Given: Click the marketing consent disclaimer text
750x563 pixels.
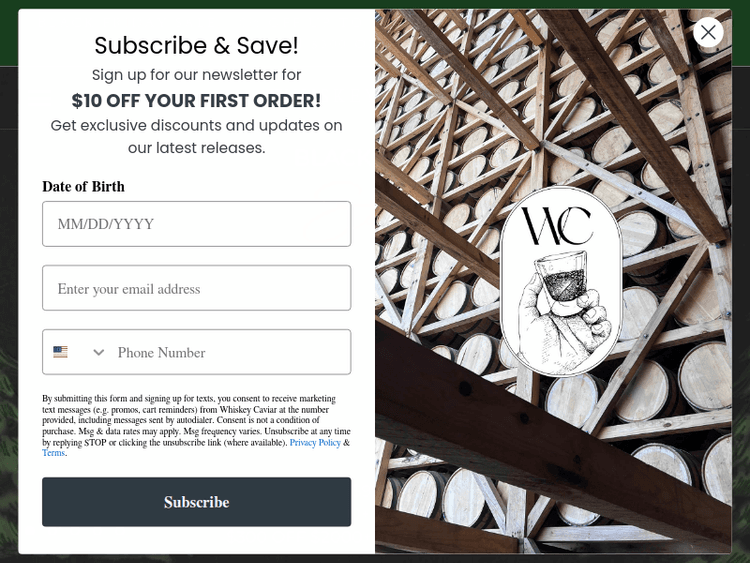Looking at the screenshot, I should point(196,426).
